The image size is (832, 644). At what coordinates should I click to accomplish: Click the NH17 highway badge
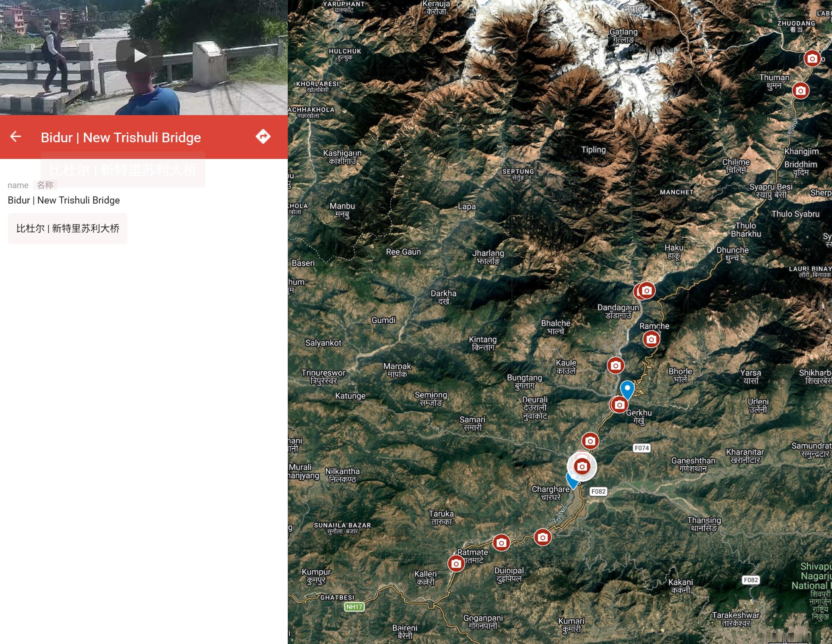(x=354, y=606)
